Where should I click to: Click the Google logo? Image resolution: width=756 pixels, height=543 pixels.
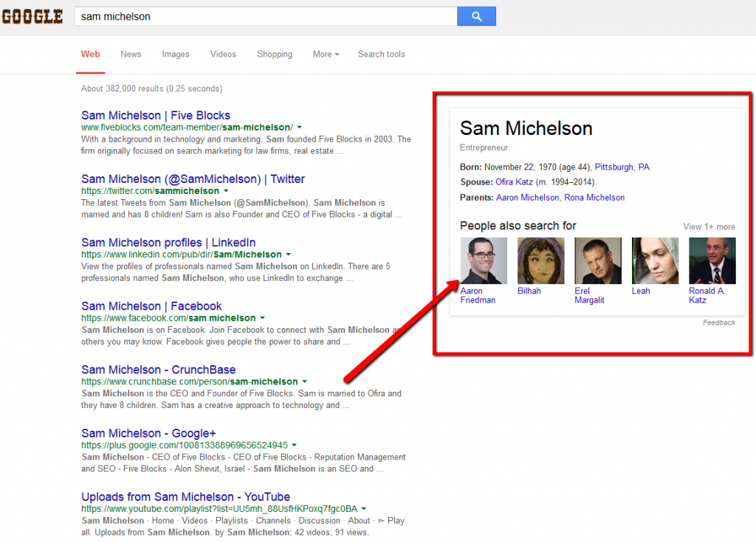(32, 17)
